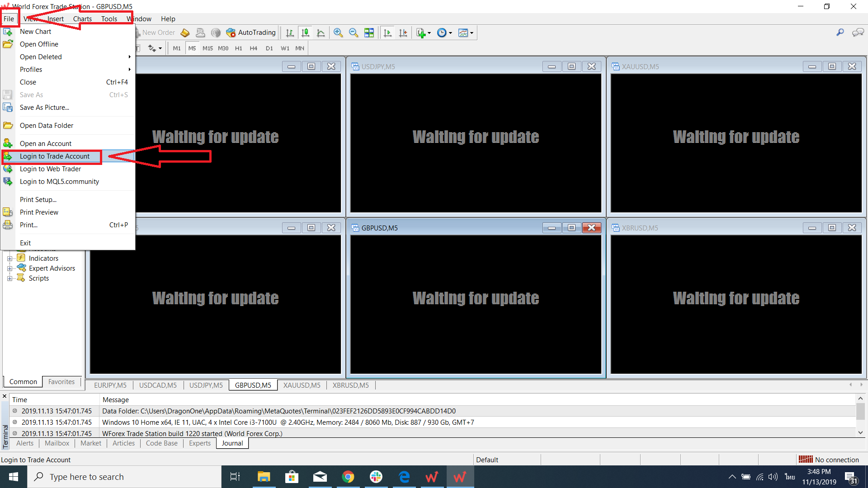Viewport: 868px width, 488px height.
Task: Open Google Chrome from taskbar
Action: point(348,477)
